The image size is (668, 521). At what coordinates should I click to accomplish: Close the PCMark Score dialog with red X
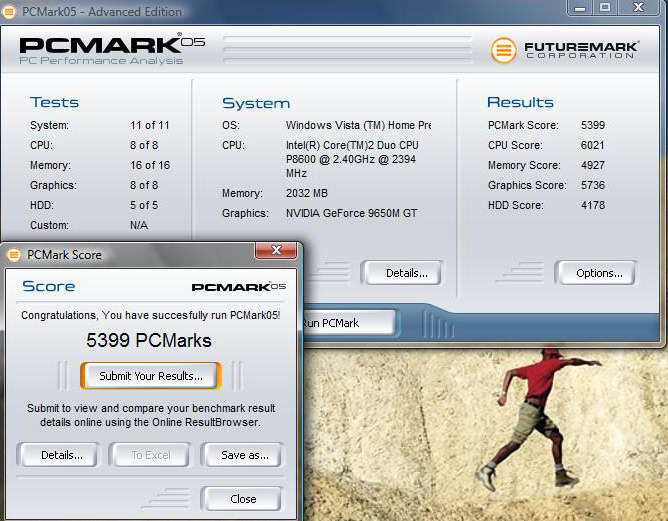(276, 250)
